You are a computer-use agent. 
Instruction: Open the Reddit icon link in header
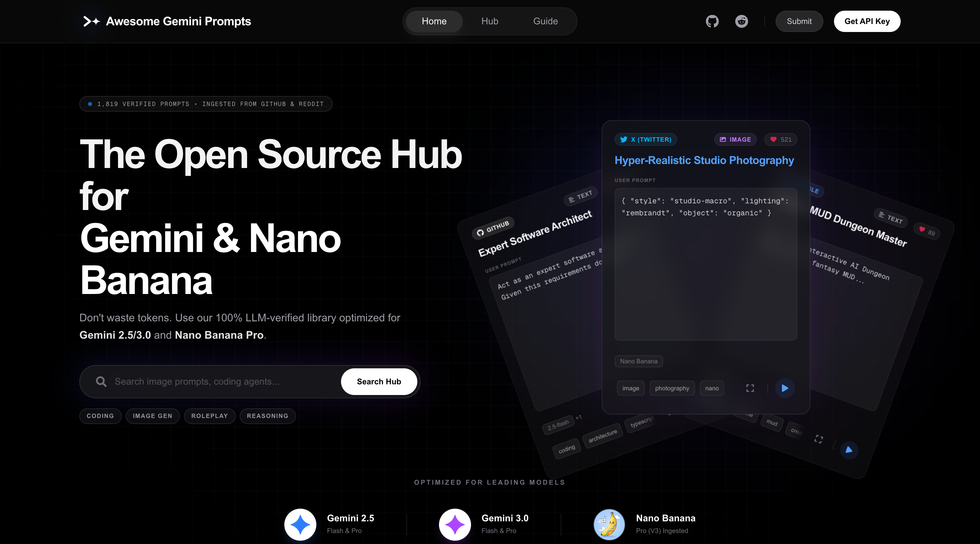pyautogui.click(x=741, y=21)
